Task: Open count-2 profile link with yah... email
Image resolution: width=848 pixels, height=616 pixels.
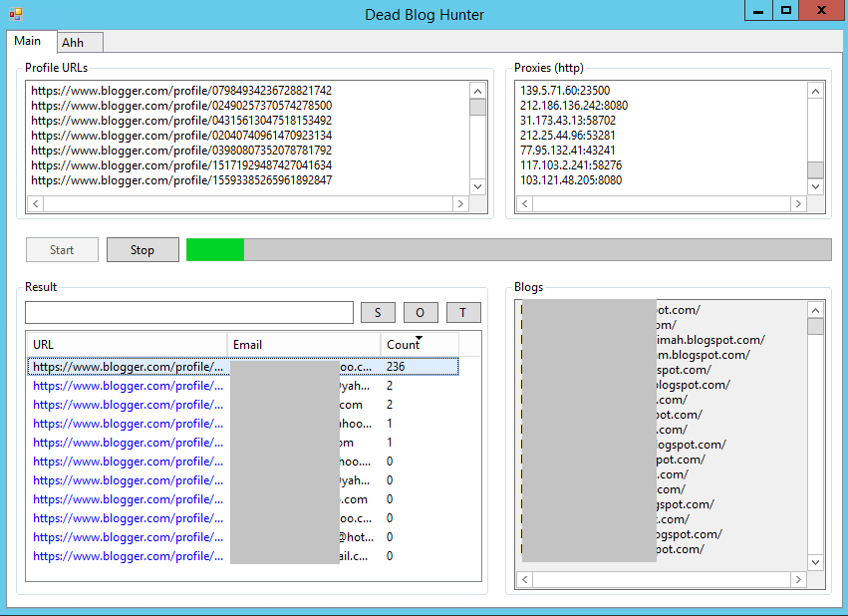Action: [129, 386]
